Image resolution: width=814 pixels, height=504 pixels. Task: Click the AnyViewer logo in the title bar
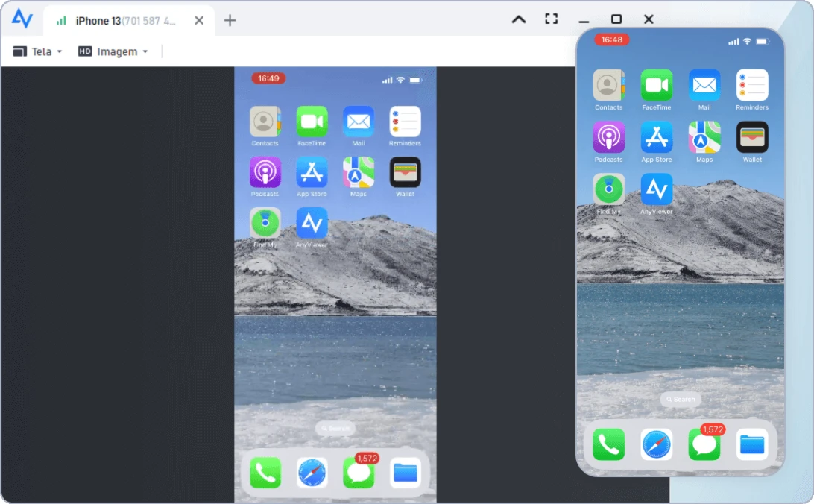[22, 19]
